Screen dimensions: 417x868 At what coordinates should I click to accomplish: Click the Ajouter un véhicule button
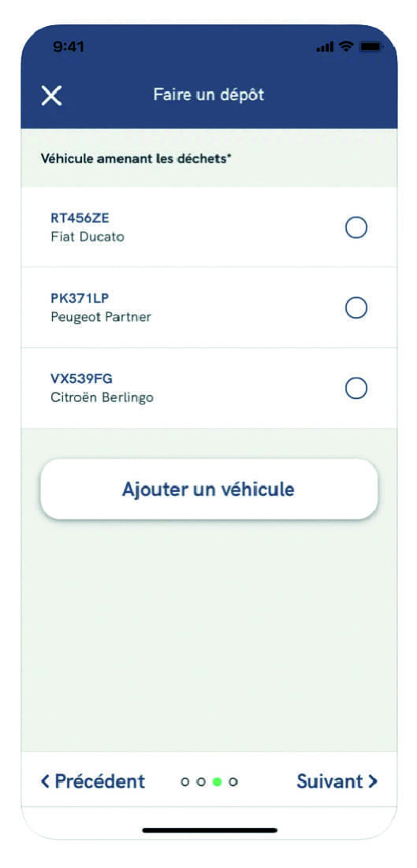point(209,490)
